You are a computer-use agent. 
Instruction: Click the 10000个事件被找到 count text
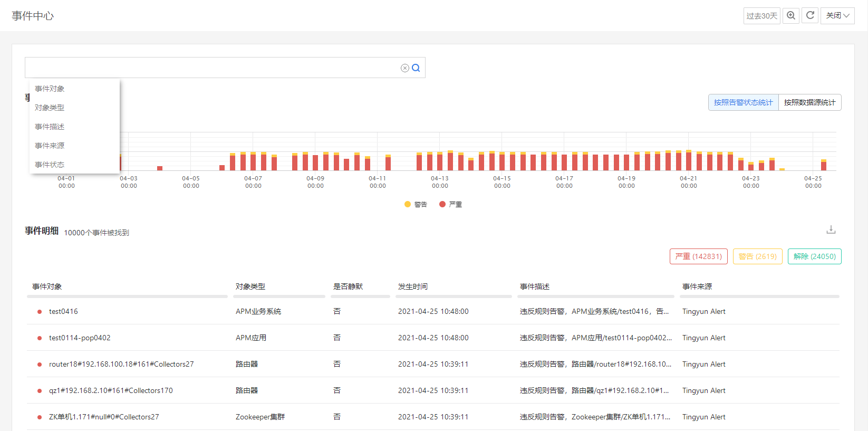pyautogui.click(x=97, y=233)
